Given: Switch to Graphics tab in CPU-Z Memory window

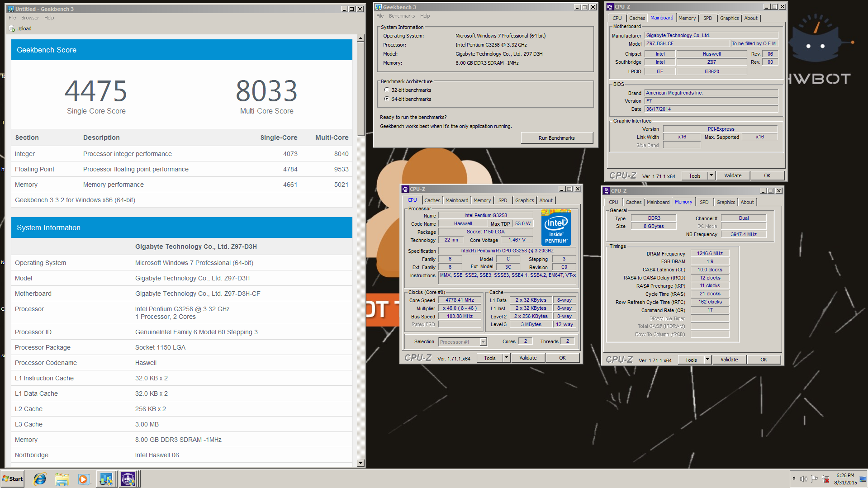Looking at the screenshot, I should click(726, 202).
